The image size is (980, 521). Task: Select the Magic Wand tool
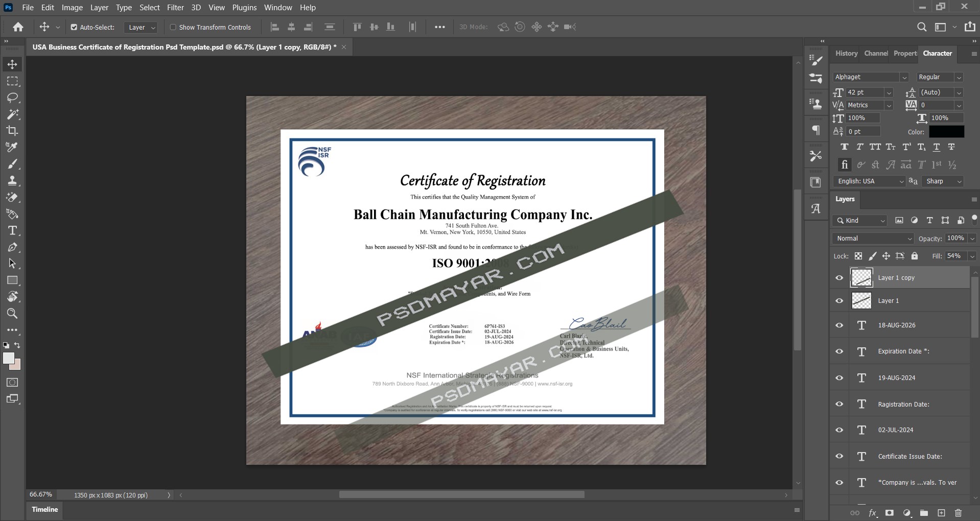[x=12, y=114]
